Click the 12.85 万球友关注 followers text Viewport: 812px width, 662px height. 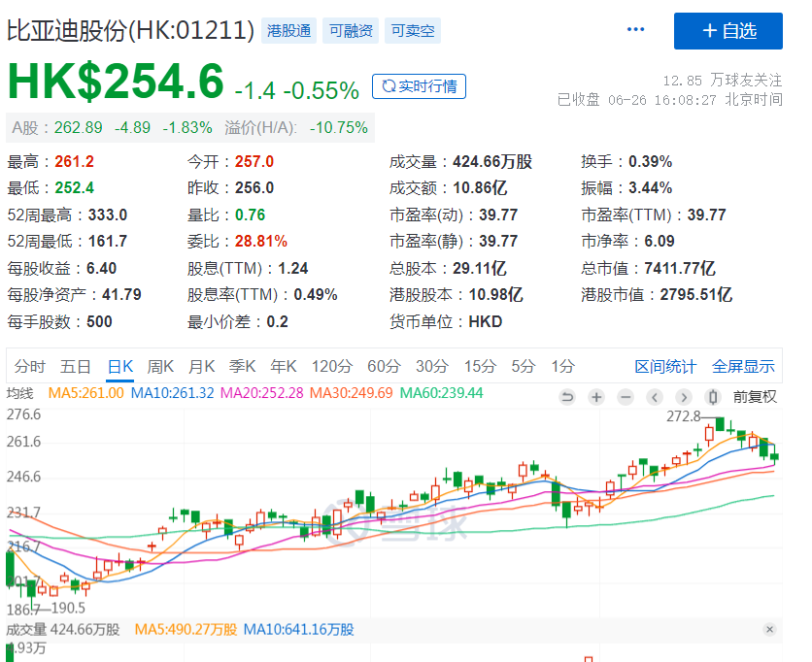tap(722, 81)
